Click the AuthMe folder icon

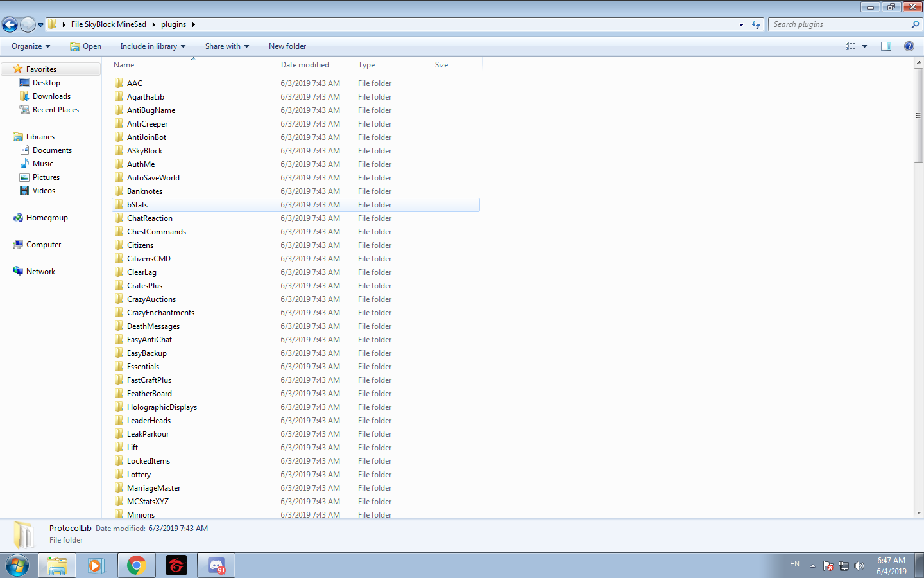pos(119,164)
